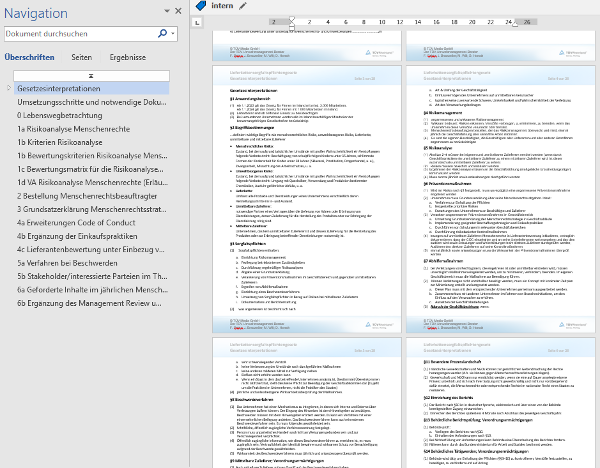The height and width of the screenshot is (468, 600).
Task: Close the Navigation pane
Action: tap(177, 10)
